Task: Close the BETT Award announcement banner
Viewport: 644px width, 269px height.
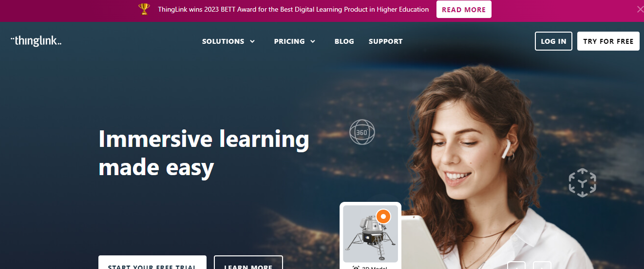Action: pyautogui.click(x=640, y=9)
